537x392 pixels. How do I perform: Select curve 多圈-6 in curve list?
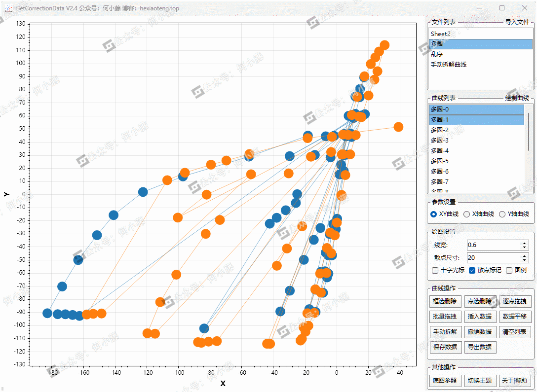(x=439, y=172)
